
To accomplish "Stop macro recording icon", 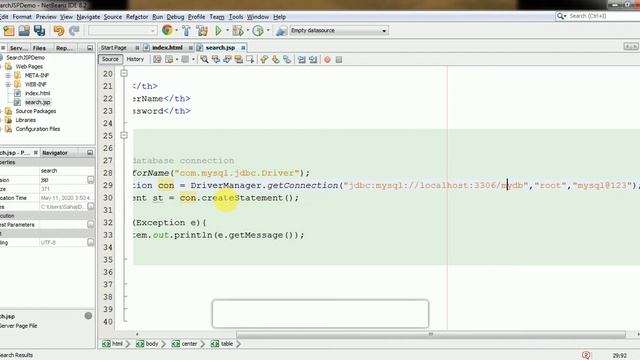I will [x=339, y=60].
